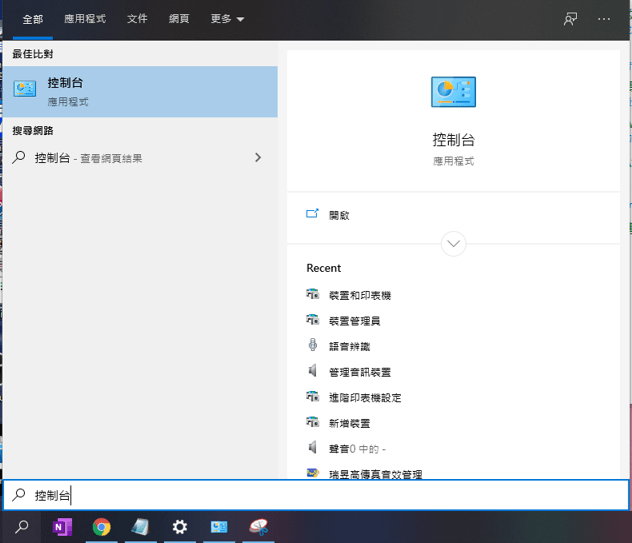The height and width of the screenshot is (543, 632).
Task: Open Settings gear in the taskbar
Action: pos(180,526)
